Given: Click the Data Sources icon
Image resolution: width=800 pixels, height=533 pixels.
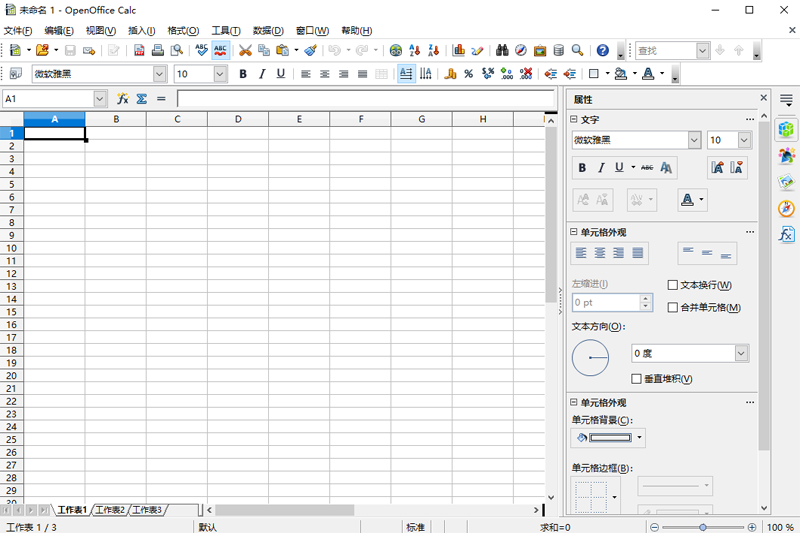Looking at the screenshot, I should tap(559, 50).
